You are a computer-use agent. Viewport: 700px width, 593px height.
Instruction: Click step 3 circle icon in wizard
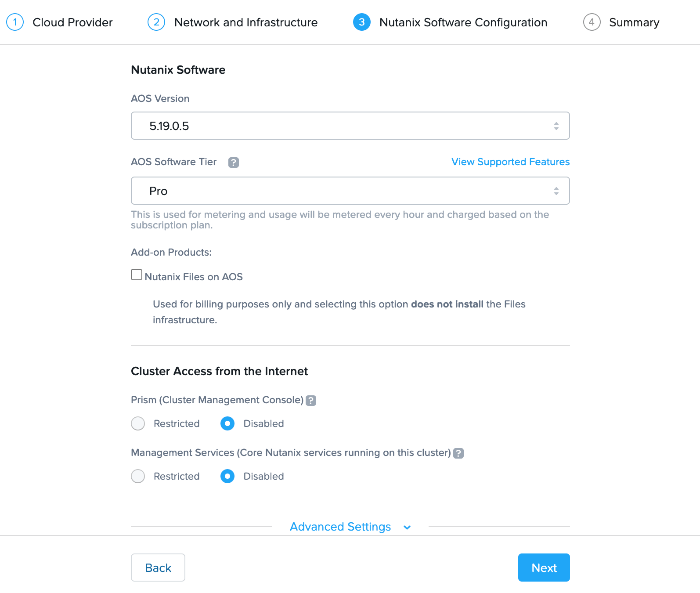[362, 22]
